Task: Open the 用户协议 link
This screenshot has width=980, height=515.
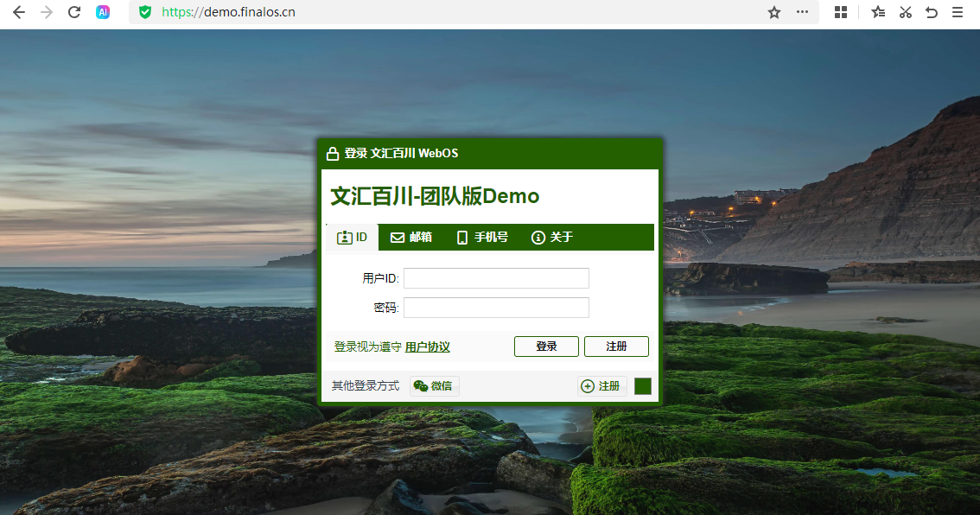Action: coord(428,347)
